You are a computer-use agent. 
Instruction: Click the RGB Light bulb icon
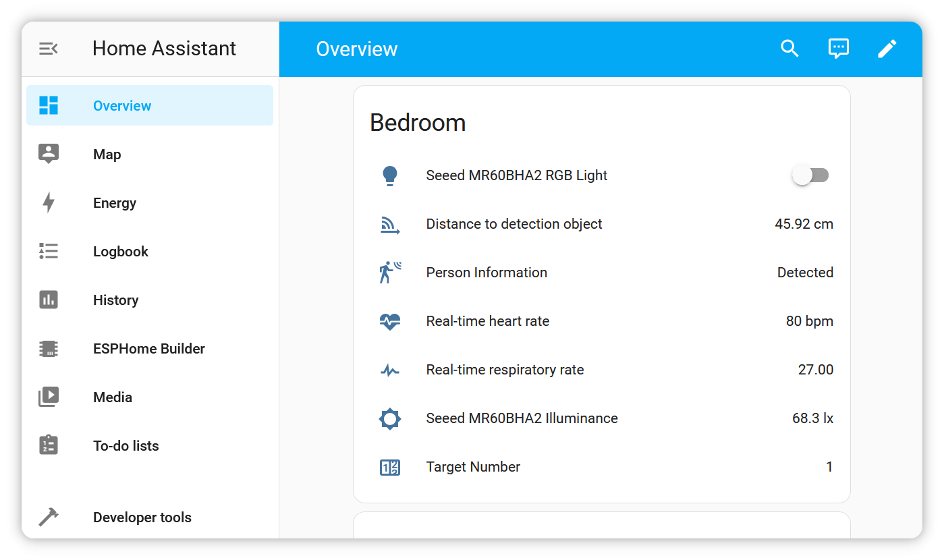coord(390,175)
